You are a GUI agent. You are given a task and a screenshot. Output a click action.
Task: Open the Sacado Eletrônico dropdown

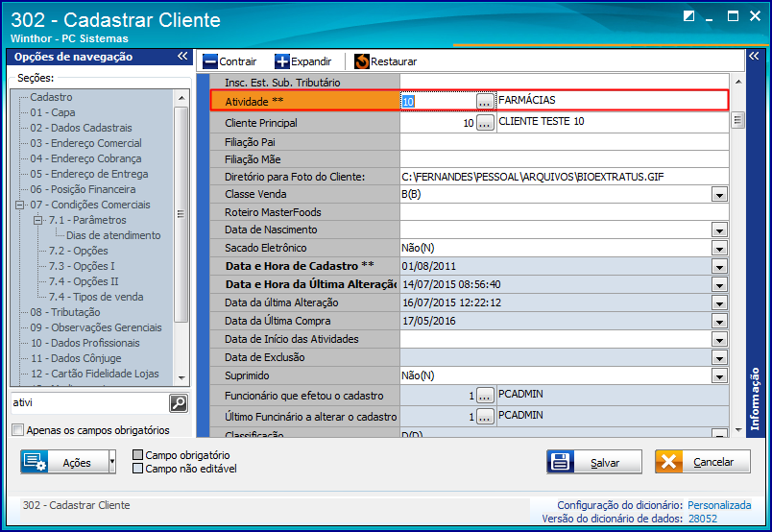coord(719,249)
